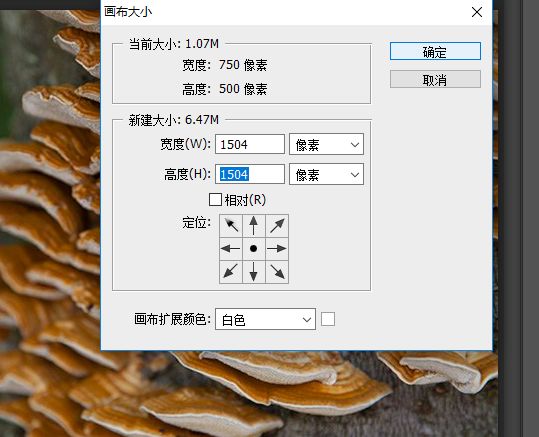Set anchor to middle-right arrow

click(x=277, y=249)
